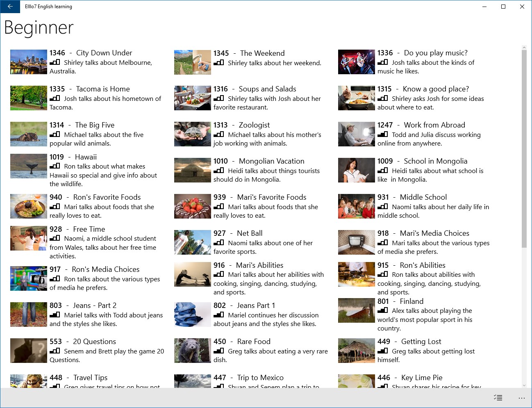The width and height of the screenshot is (532, 408).
Task: Click the concert photo for Do you play music?
Action: pyautogui.click(x=356, y=62)
